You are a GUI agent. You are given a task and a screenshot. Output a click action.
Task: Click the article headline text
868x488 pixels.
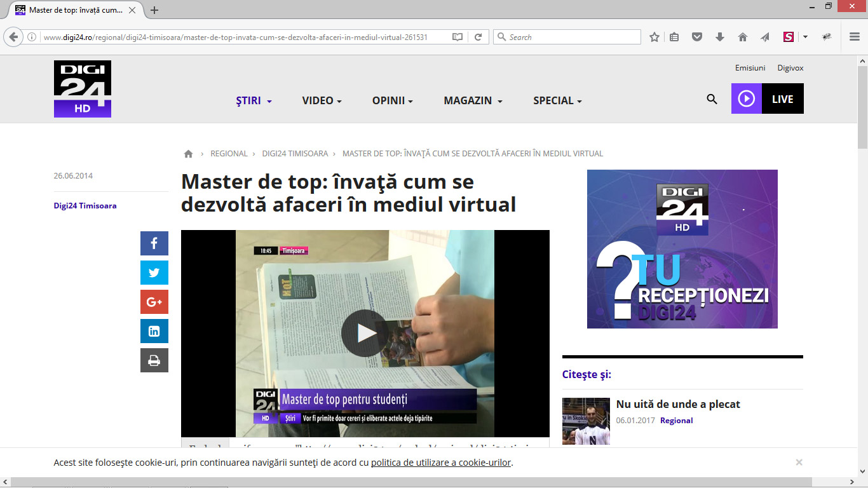348,193
